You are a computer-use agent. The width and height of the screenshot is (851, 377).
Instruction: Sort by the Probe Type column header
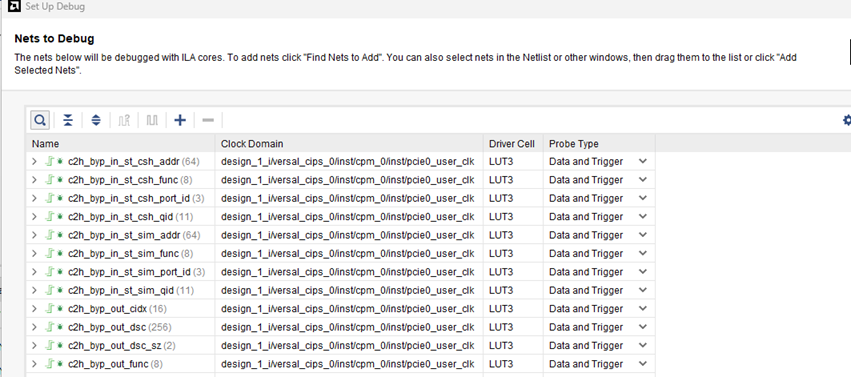pyautogui.click(x=599, y=144)
